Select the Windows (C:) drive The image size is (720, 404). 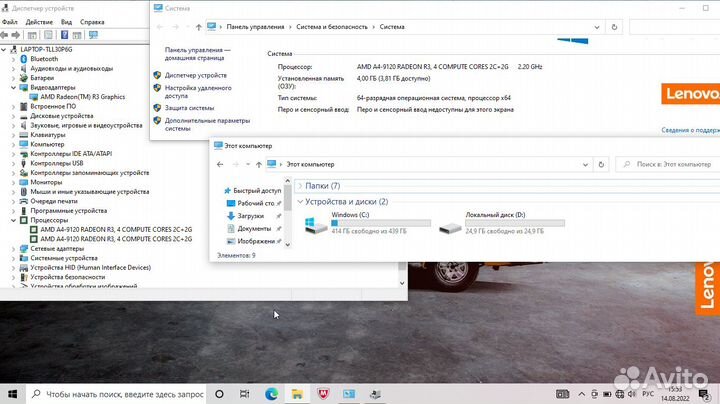click(x=367, y=223)
